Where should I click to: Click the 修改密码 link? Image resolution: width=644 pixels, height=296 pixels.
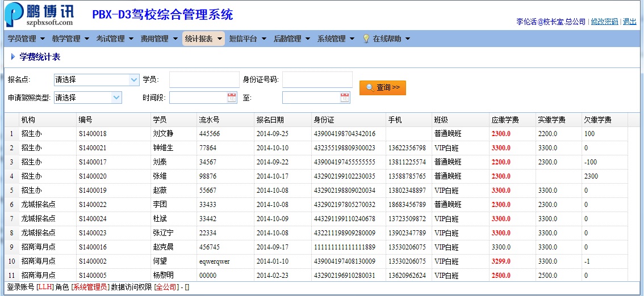click(604, 22)
